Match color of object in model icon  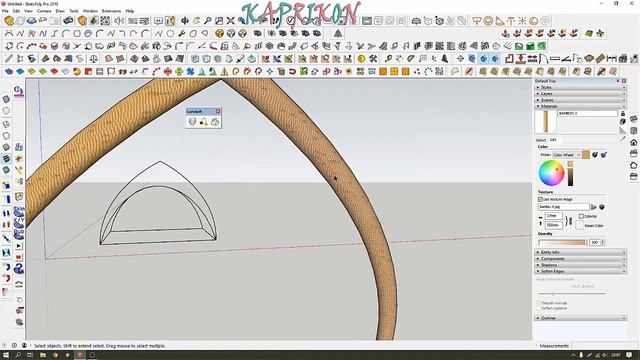(x=595, y=155)
